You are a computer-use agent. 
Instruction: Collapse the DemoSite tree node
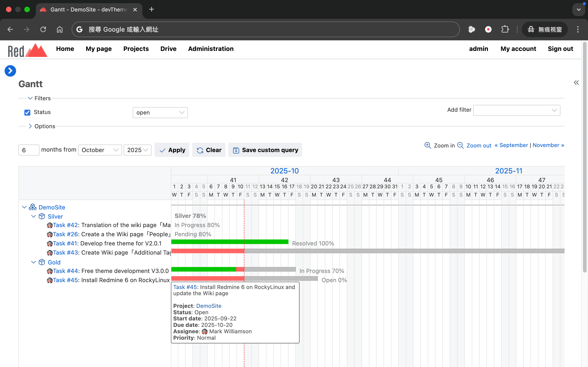click(24, 207)
